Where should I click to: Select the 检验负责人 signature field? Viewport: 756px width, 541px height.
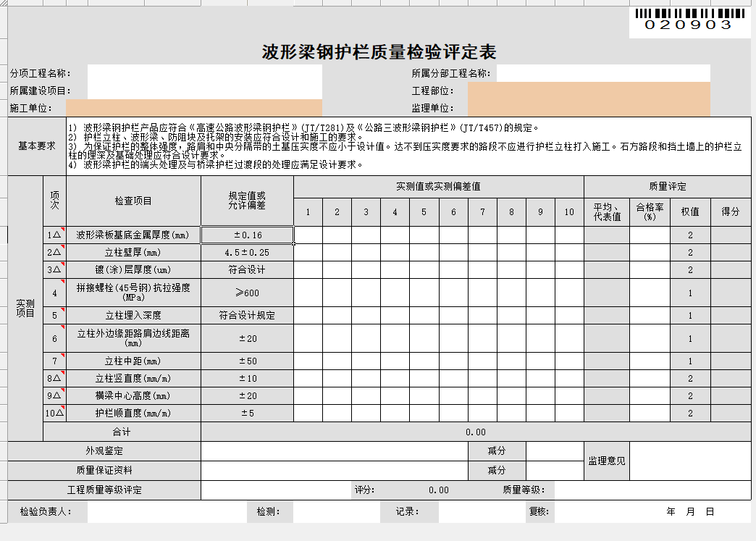(167, 512)
